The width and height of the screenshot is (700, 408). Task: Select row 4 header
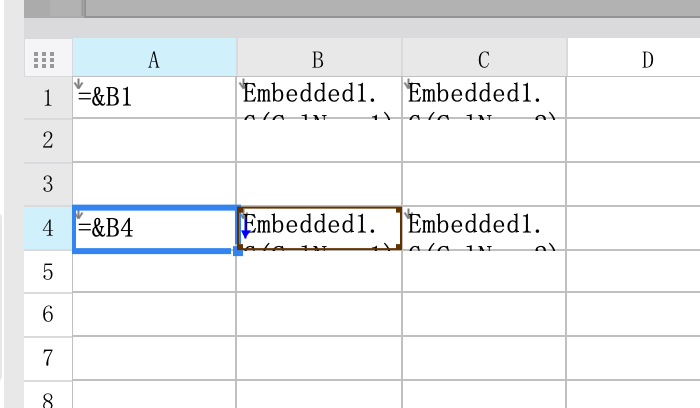tap(47, 228)
